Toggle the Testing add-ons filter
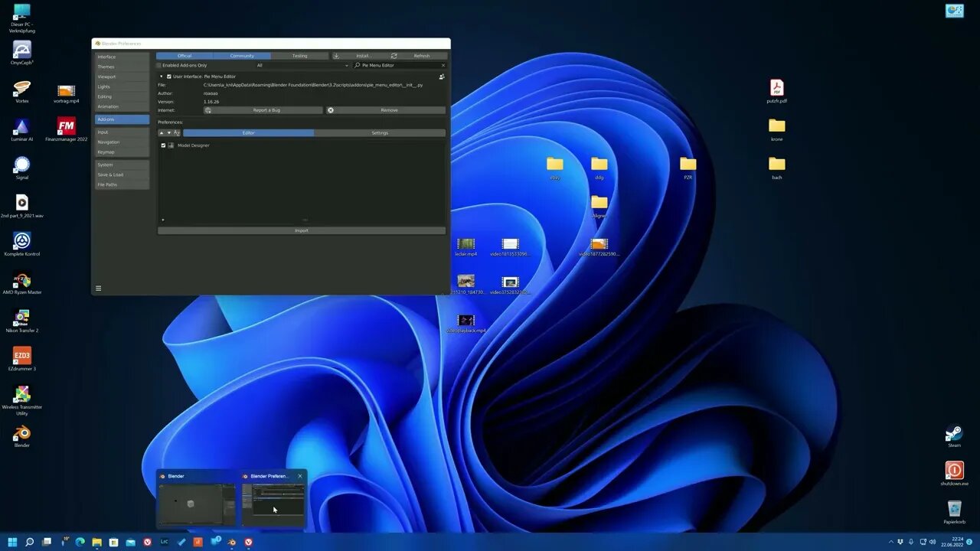 click(299, 56)
